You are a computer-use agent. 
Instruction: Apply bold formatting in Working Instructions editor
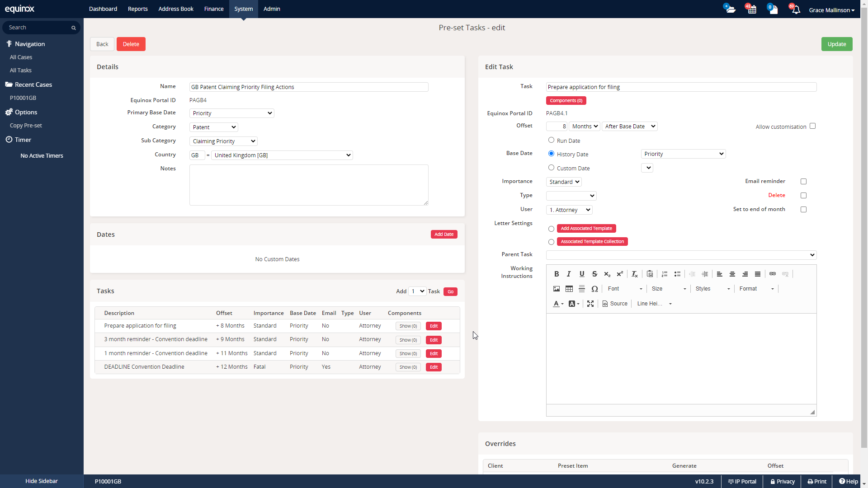(557, 274)
